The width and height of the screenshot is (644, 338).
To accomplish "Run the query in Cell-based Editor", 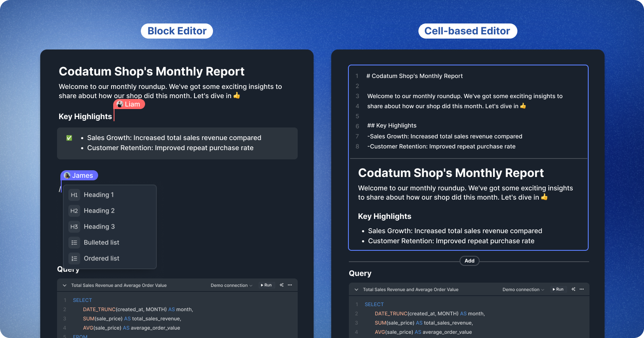I will pyautogui.click(x=558, y=289).
